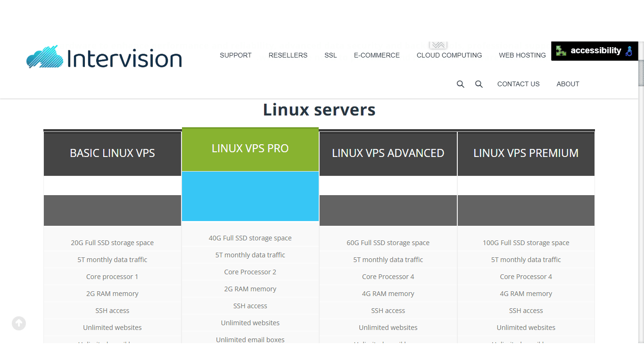The width and height of the screenshot is (644, 362).
Task: Click the Core Processor 2 row
Action: (x=250, y=272)
